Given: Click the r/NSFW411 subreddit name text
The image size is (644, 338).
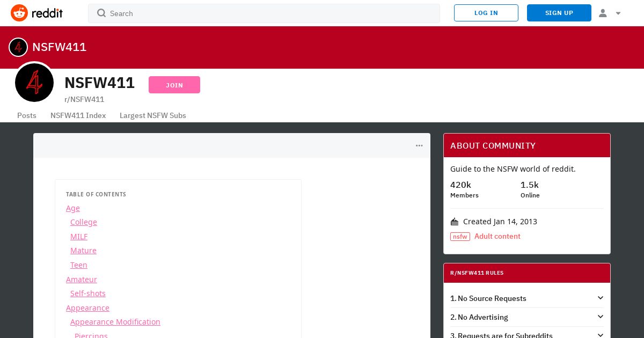Looking at the screenshot, I should click(84, 99).
